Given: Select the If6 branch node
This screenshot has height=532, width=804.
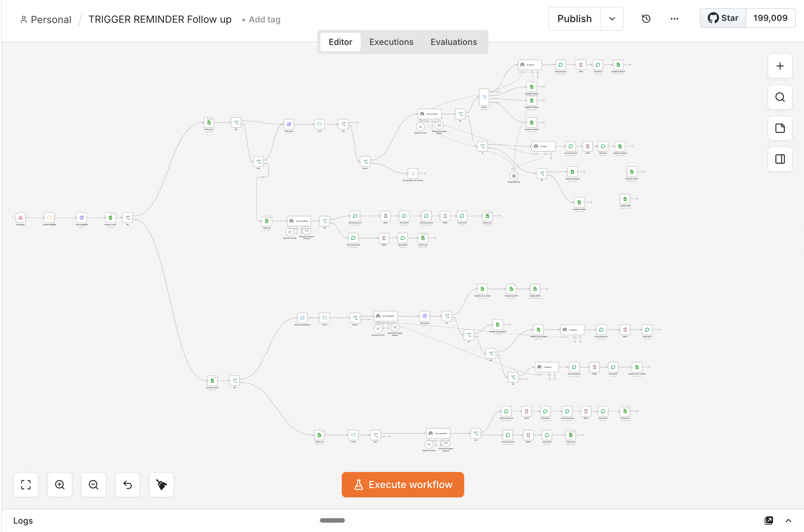Looking at the screenshot, I should click(x=128, y=218).
